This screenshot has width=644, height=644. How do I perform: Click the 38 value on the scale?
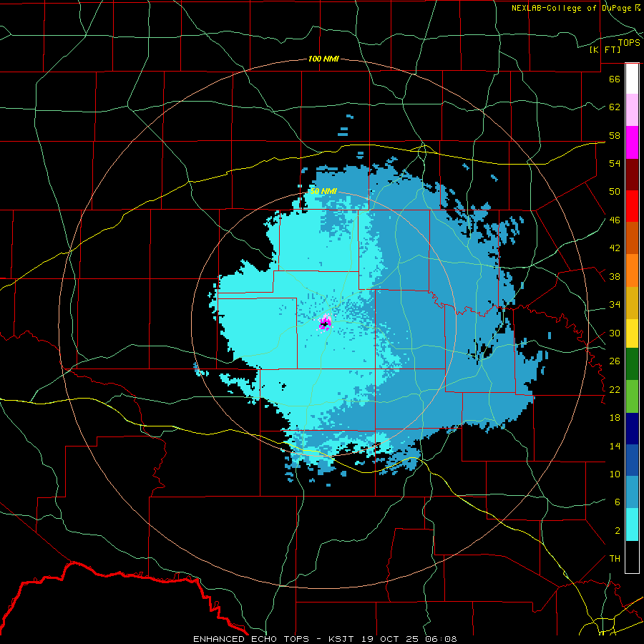(x=615, y=276)
